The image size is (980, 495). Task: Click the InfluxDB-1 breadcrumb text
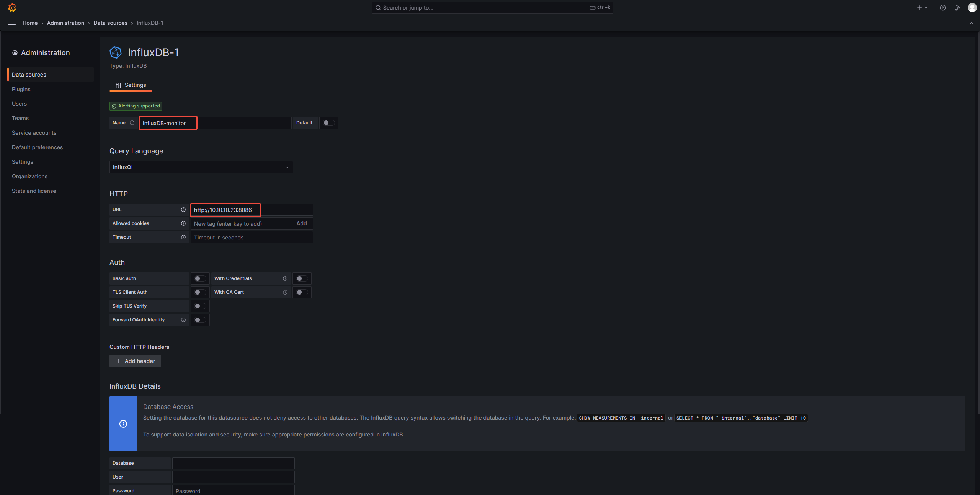click(150, 23)
